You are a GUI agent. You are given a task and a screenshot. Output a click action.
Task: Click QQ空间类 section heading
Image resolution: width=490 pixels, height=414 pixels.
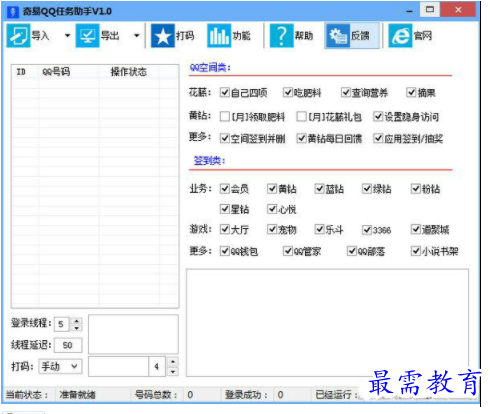click(210, 68)
